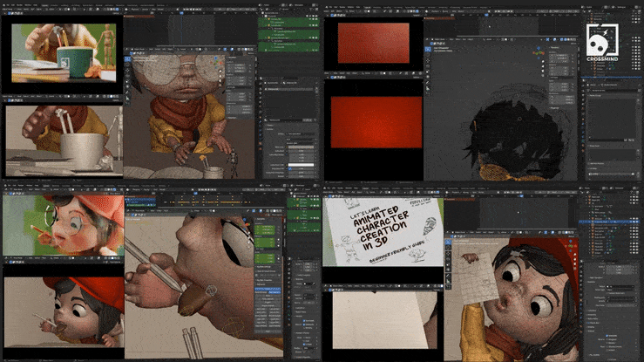Viewport: 644px width, 362px height.
Task: Click the navigation gizmo in black hair viewport
Action: (539, 52)
